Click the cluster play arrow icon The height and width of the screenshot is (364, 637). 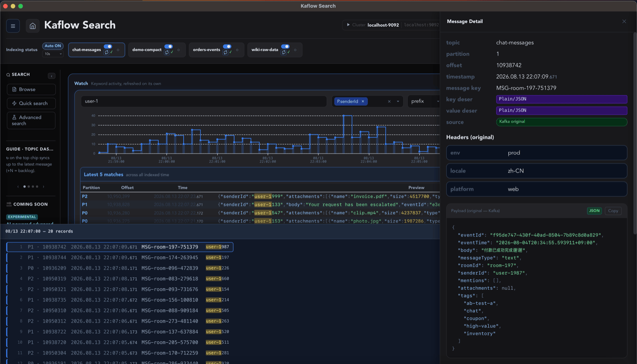tap(348, 25)
